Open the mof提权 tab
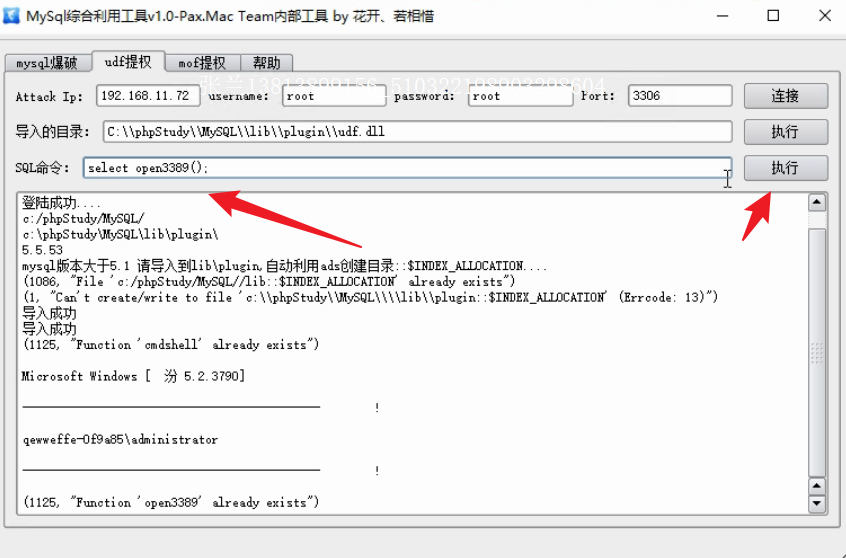 click(202, 63)
